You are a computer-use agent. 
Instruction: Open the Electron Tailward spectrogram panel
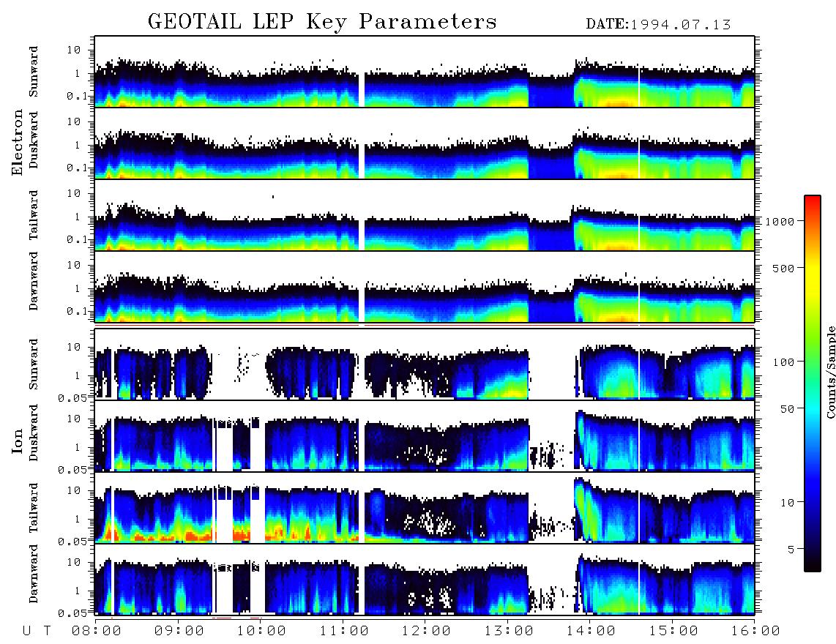425,215
